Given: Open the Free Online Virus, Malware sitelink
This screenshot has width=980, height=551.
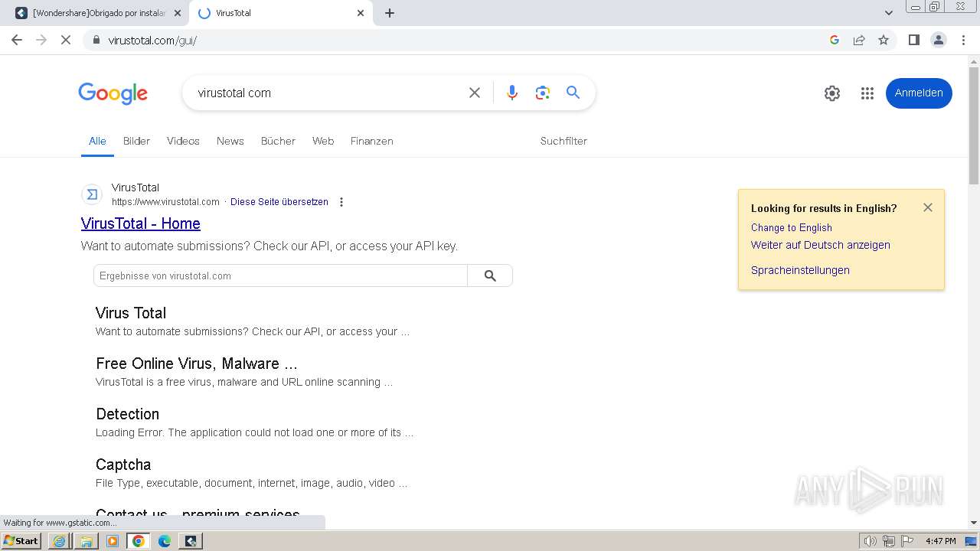Looking at the screenshot, I should (197, 364).
